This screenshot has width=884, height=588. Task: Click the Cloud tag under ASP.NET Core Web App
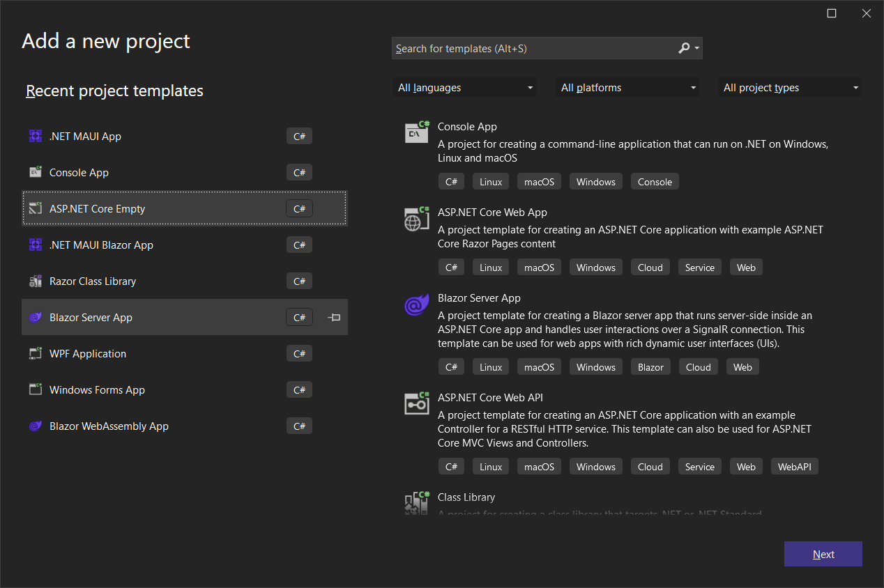pos(650,268)
